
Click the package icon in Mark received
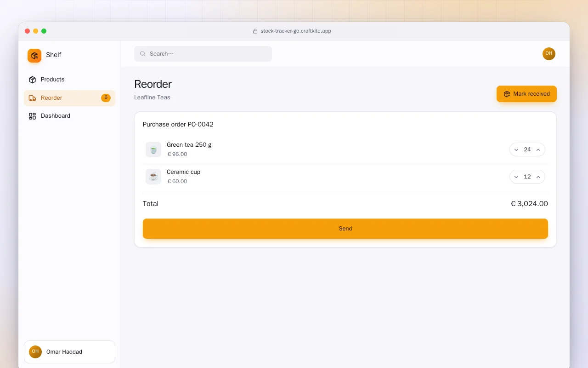click(x=507, y=94)
